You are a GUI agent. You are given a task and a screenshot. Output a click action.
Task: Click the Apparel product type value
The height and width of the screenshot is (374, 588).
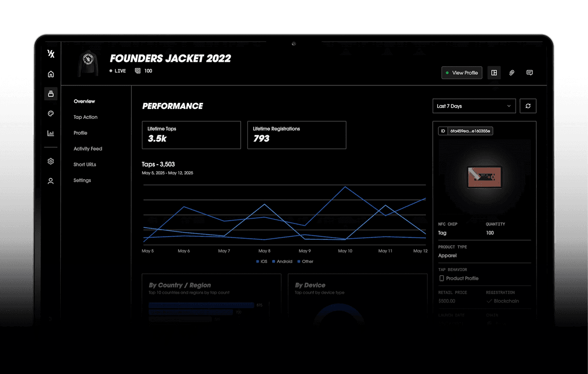click(448, 256)
